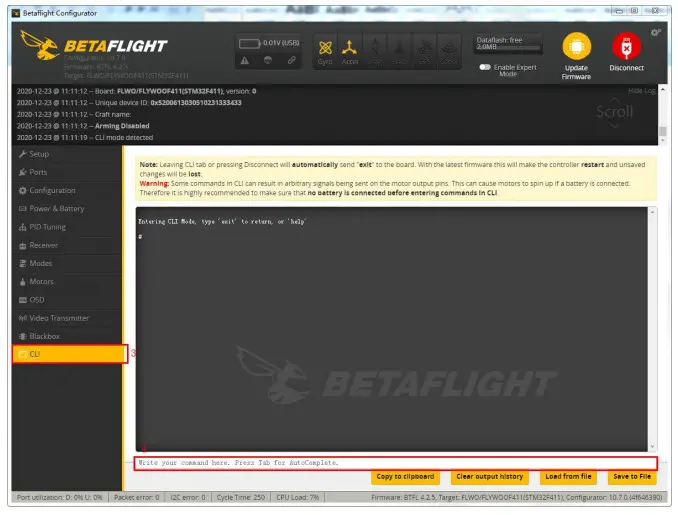The height and width of the screenshot is (515, 678).
Task: Click the yellow Note warning box
Action: pyautogui.click(x=396, y=179)
